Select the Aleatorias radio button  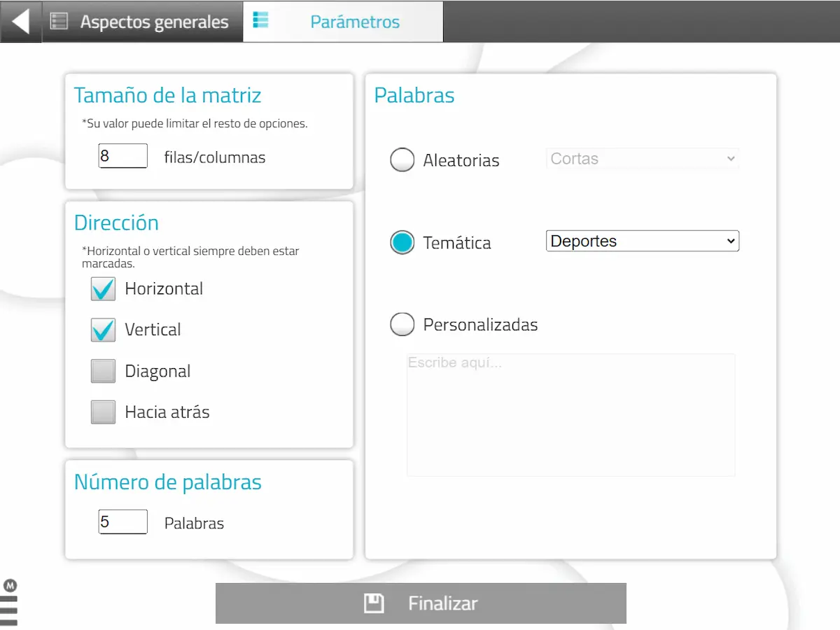pyautogui.click(x=402, y=160)
